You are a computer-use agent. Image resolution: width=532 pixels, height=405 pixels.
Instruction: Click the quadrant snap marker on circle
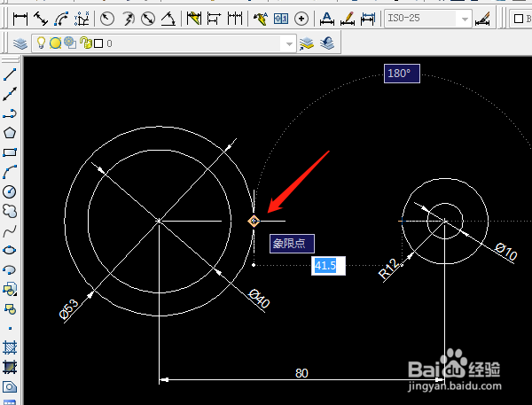tap(254, 222)
